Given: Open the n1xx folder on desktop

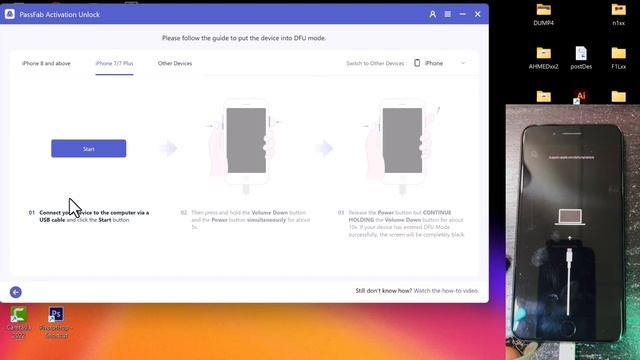Looking at the screenshot, I should 618,15.
